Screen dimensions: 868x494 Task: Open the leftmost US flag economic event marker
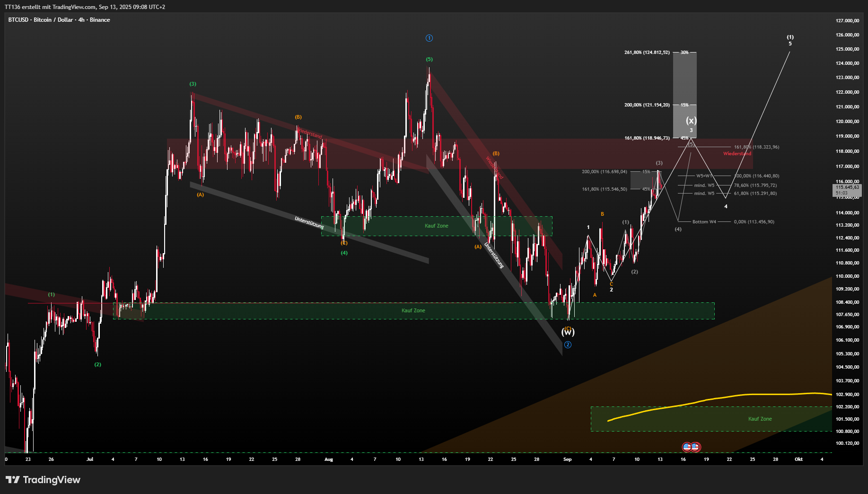(687, 447)
